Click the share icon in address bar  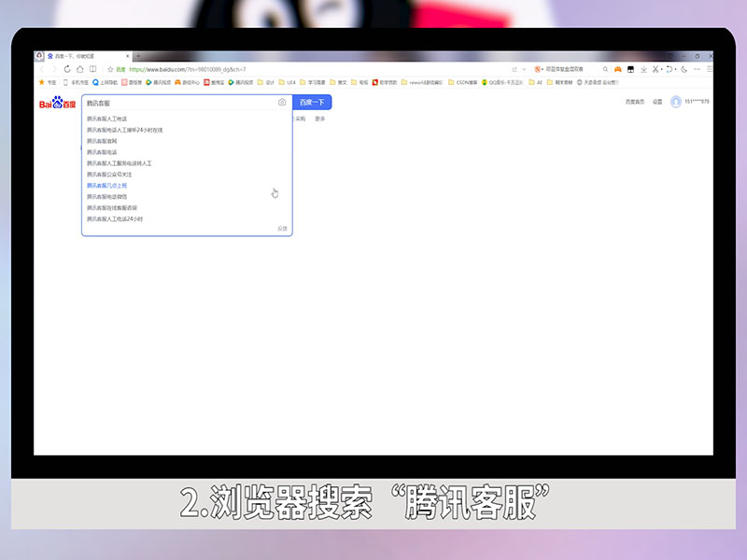(x=514, y=69)
